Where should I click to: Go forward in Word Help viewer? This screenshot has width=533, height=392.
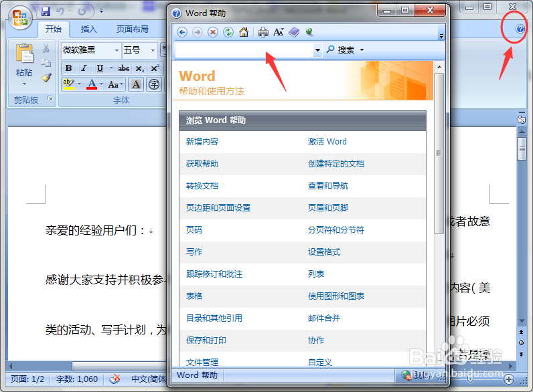click(x=198, y=32)
